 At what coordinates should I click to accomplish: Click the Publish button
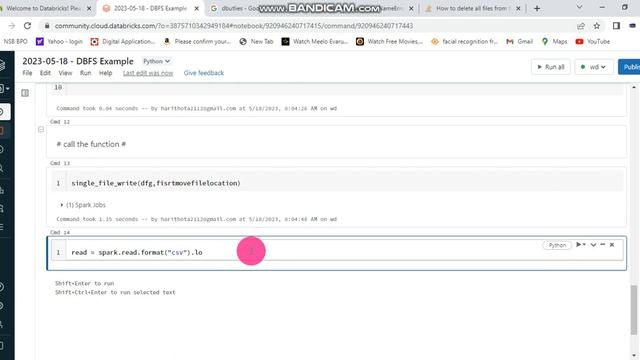(629, 67)
